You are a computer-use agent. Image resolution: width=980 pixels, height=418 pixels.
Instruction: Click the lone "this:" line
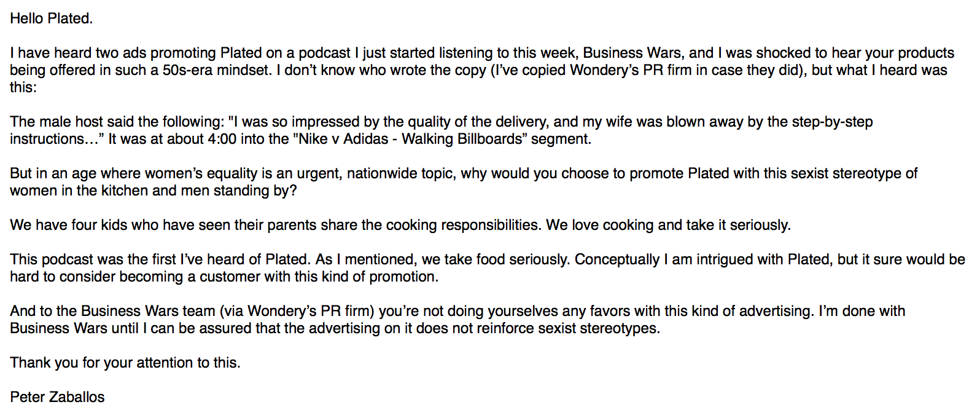tap(23, 87)
